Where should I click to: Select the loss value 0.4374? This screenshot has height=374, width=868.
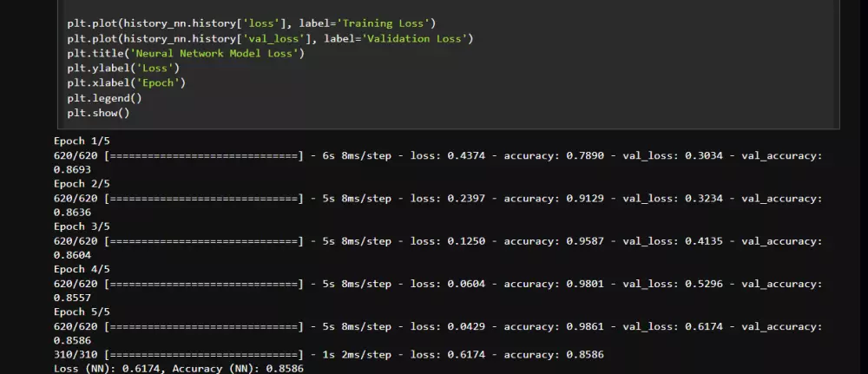pos(466,155)
